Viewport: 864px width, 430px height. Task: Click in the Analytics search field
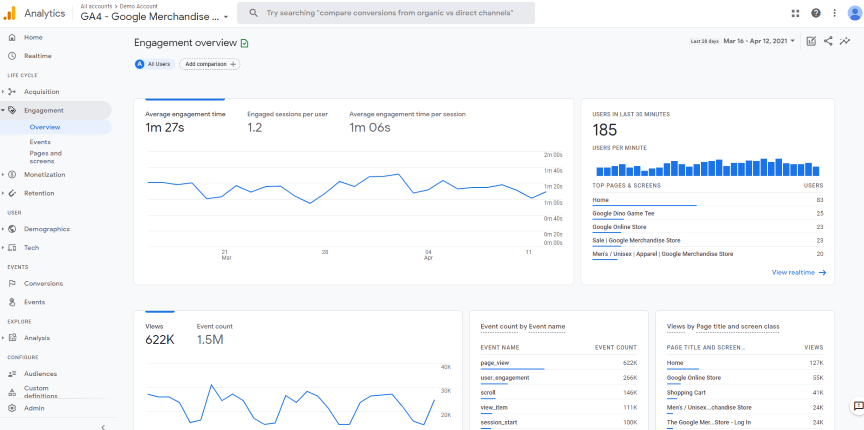click(386, 13)
